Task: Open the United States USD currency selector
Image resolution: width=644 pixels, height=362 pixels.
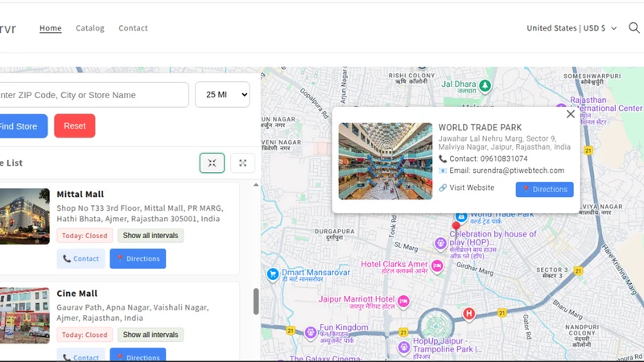Action: point(572,28)
